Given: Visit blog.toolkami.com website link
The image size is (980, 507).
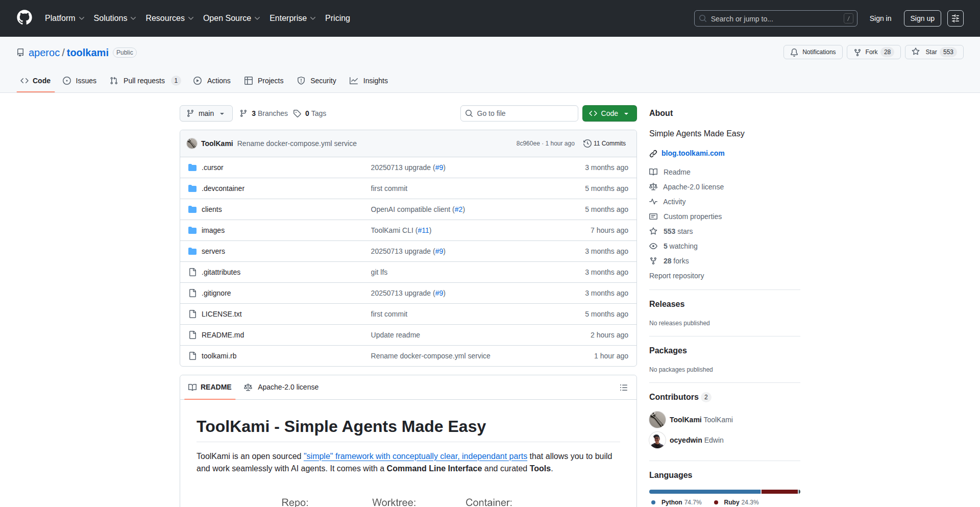Looking at the screenshot, I should tap(693, 153).
